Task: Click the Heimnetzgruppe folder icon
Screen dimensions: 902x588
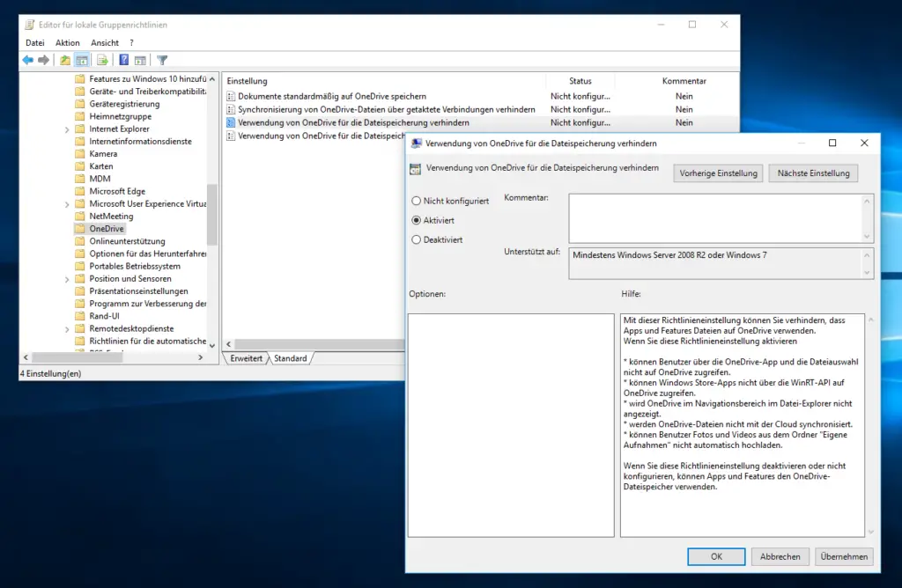Action: [x=80, y=116]
